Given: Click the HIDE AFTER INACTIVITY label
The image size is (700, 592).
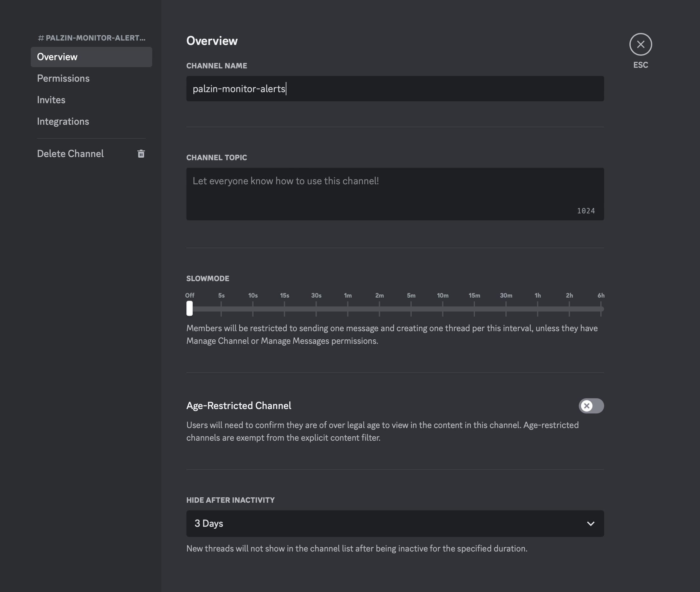Looking at the screenshot, I should click(x=230, y=500).
